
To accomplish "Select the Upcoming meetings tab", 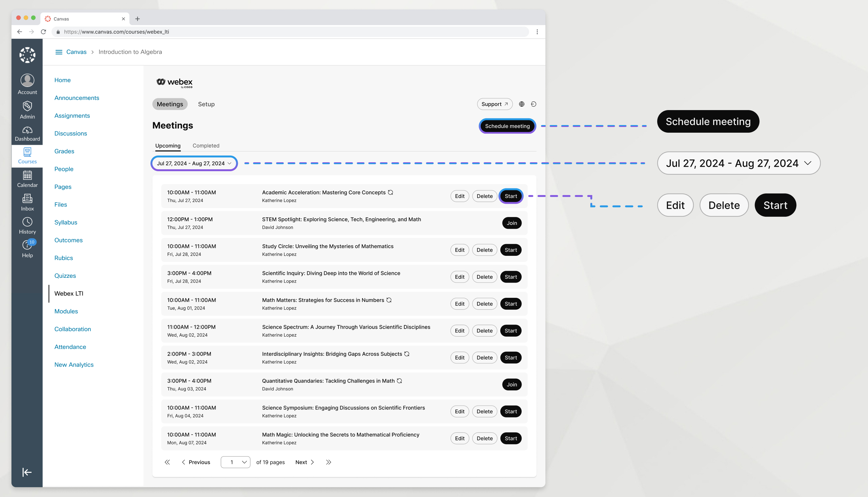I will pos(167,145).
